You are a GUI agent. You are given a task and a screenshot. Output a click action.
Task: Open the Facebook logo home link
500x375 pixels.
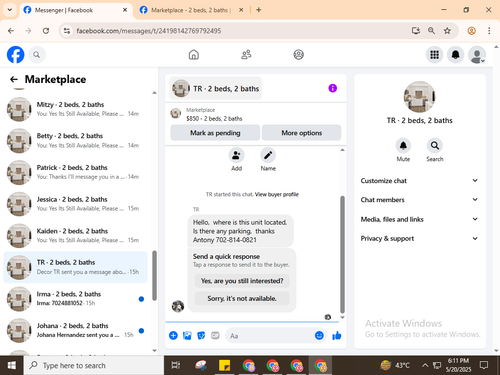[x=15, y=55]
